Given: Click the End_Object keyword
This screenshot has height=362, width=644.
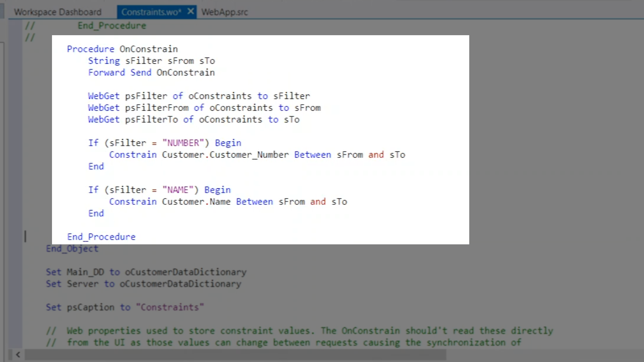Looking at the screenshot, I should pos(72,249).
